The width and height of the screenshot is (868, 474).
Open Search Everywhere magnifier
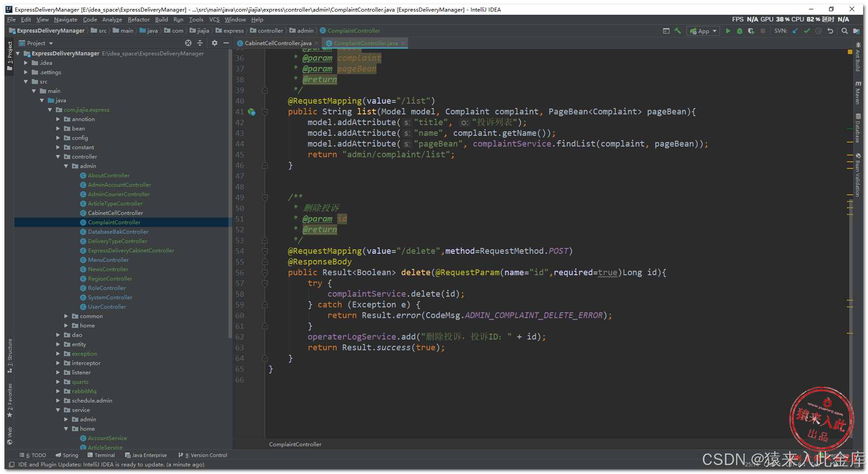(x=845, y=31)
